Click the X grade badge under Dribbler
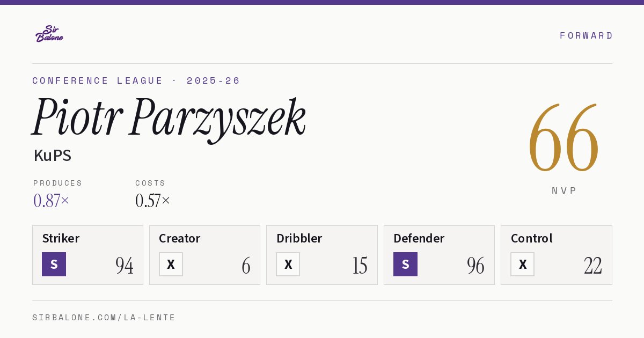The width and height of the screenshot is (644, 338). coord(288,264)
